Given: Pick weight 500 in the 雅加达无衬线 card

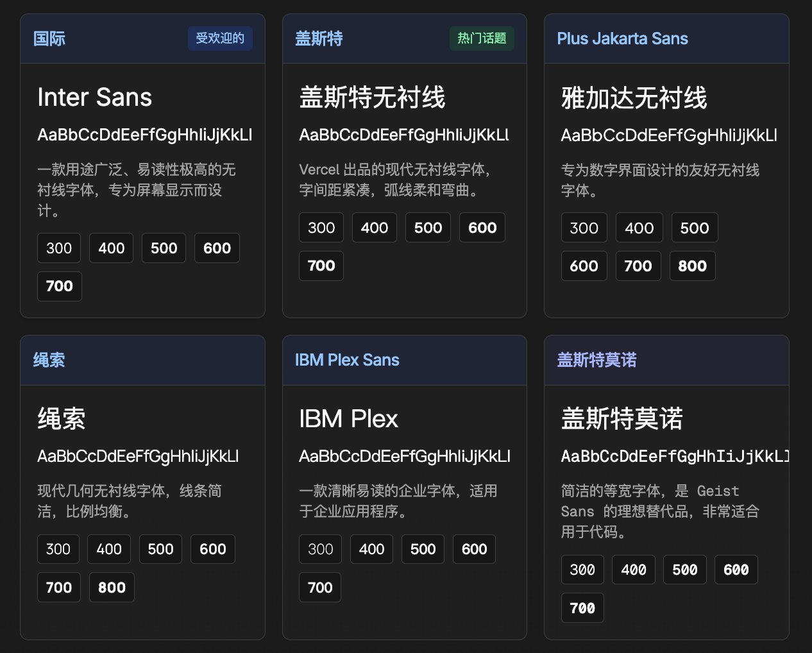Looking at the screenshot, I should click(x=695, y=228).
